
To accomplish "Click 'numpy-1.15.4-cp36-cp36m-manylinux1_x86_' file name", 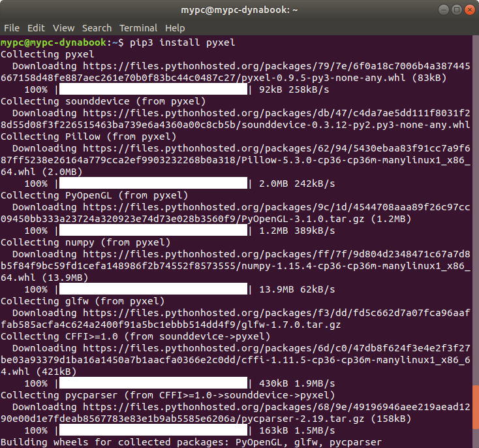I will (356, 266).
